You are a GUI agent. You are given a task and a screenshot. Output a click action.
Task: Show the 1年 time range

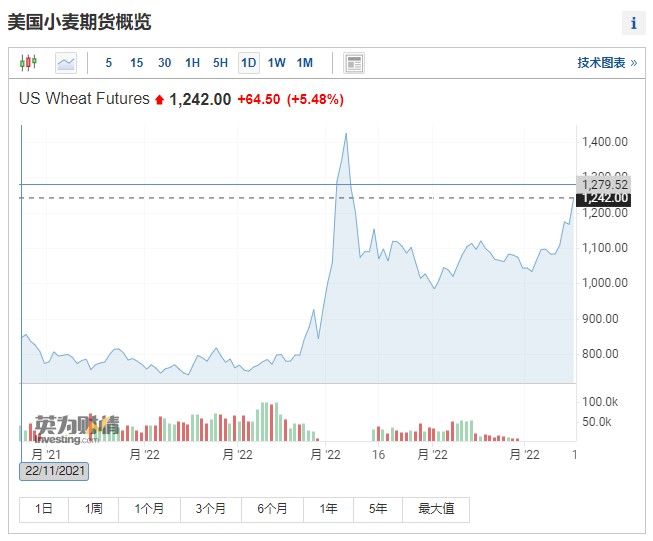(x=328, y=509)
